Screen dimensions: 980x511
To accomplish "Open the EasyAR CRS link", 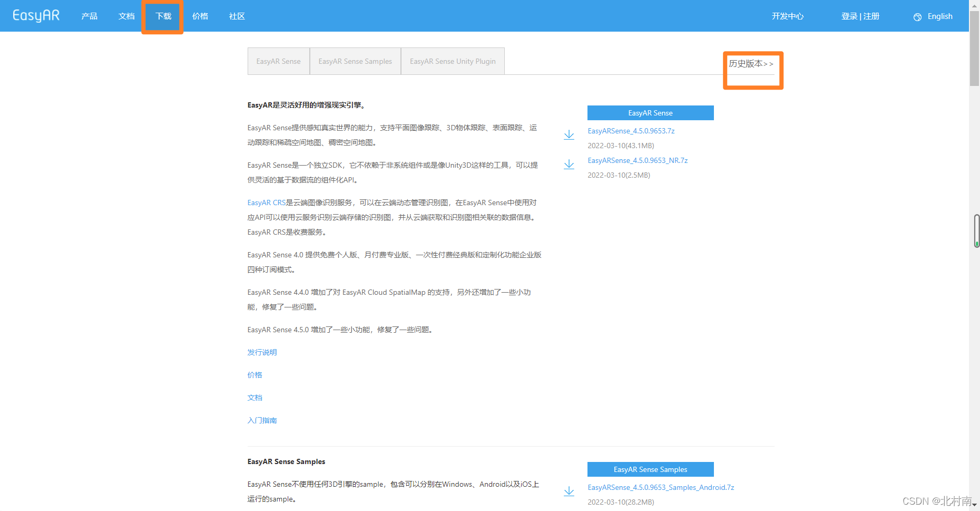I will (267, 203).
